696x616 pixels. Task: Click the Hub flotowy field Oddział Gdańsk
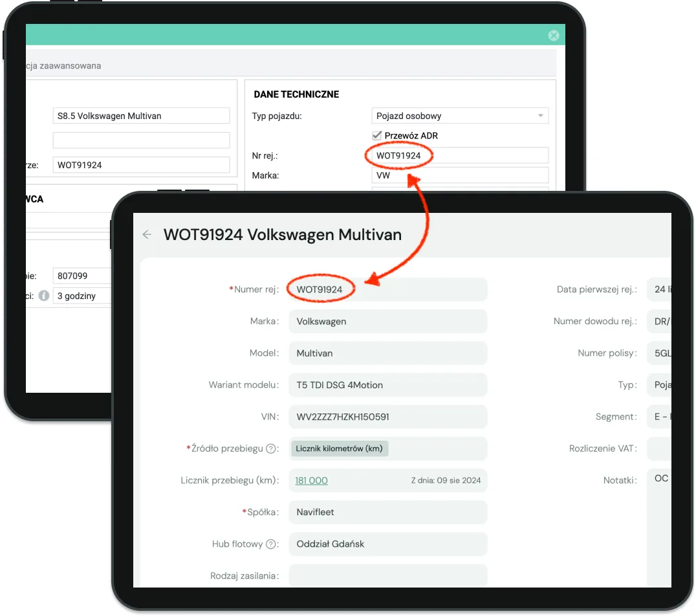[x=388, y=544]
